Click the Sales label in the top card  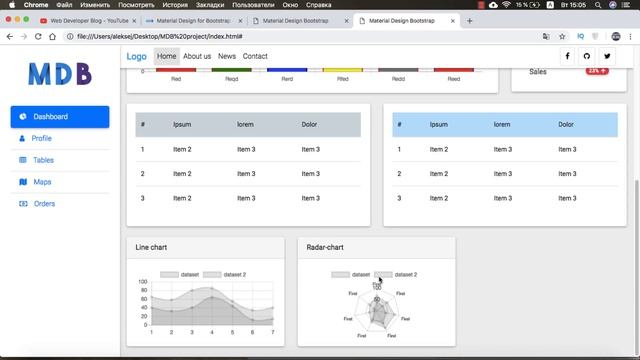[538, 71]
